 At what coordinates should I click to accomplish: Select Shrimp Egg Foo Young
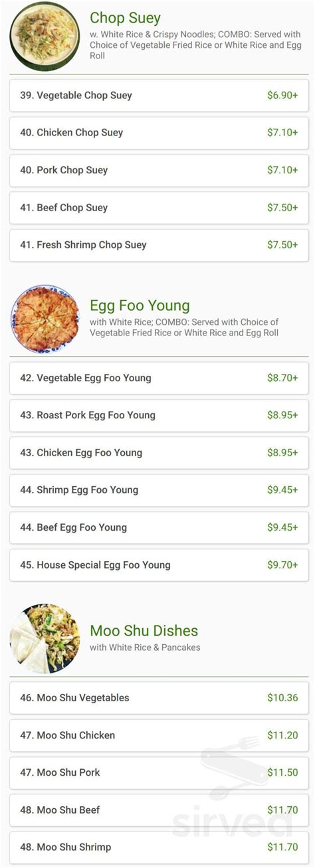click(x=159, y=490)
